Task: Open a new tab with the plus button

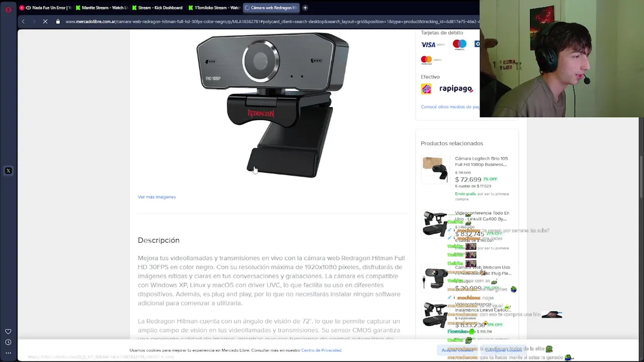Action: pos(305,8)
